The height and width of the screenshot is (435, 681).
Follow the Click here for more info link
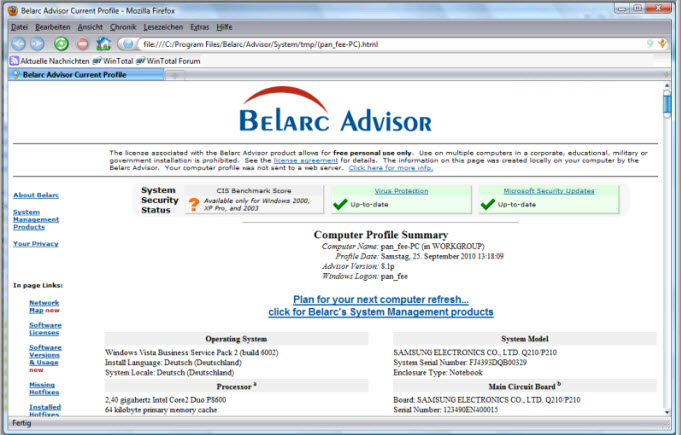pyautogui.click(x=390, y=168)
